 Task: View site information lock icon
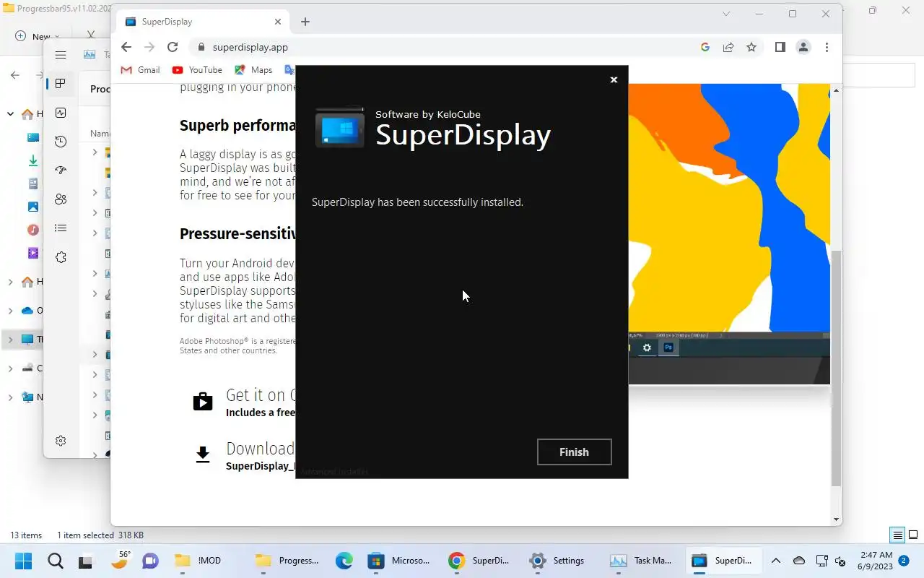coord(201,47)
